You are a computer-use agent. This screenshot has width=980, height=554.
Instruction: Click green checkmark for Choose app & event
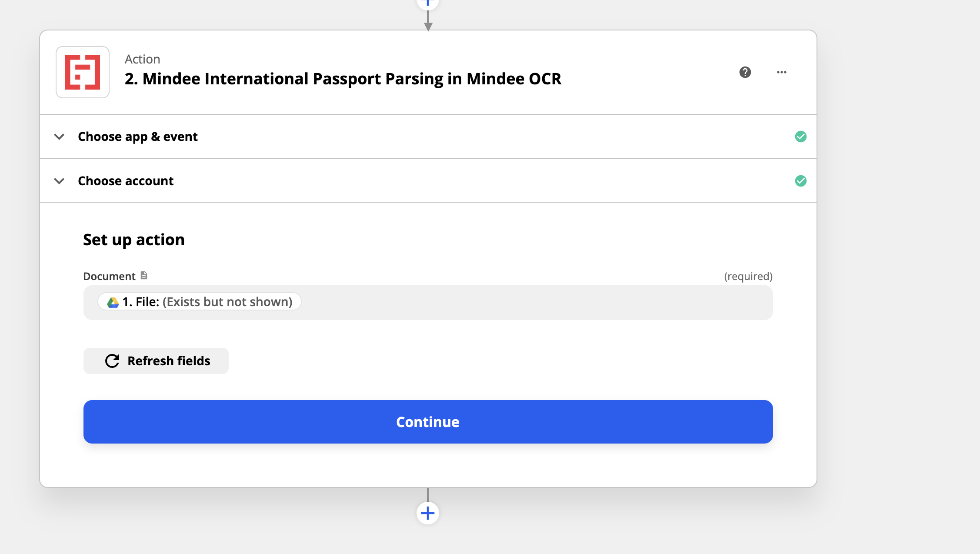800,137
